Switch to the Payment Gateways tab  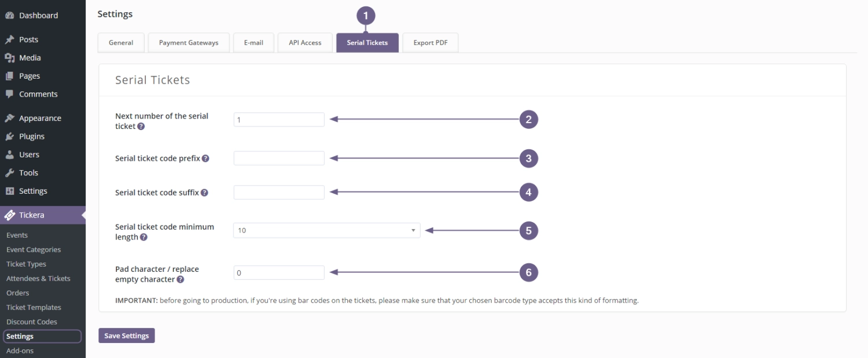point(189,42)
